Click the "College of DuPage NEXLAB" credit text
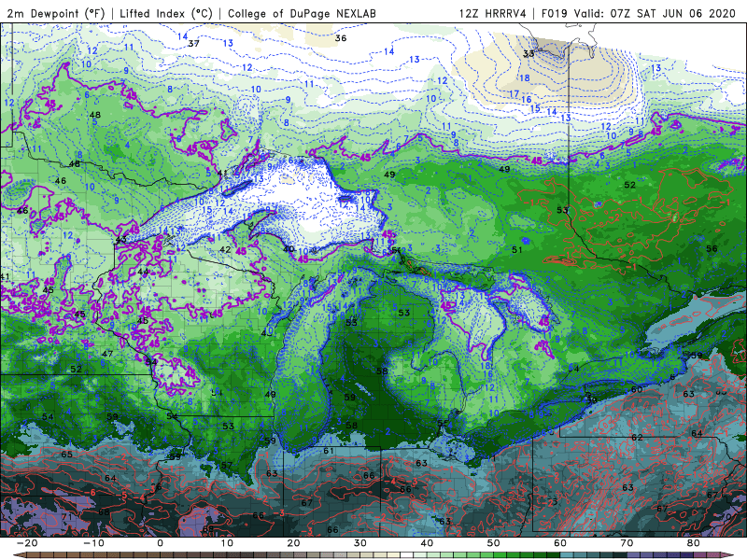Screen dimensions: 747x560 click(x=302, y=13)
